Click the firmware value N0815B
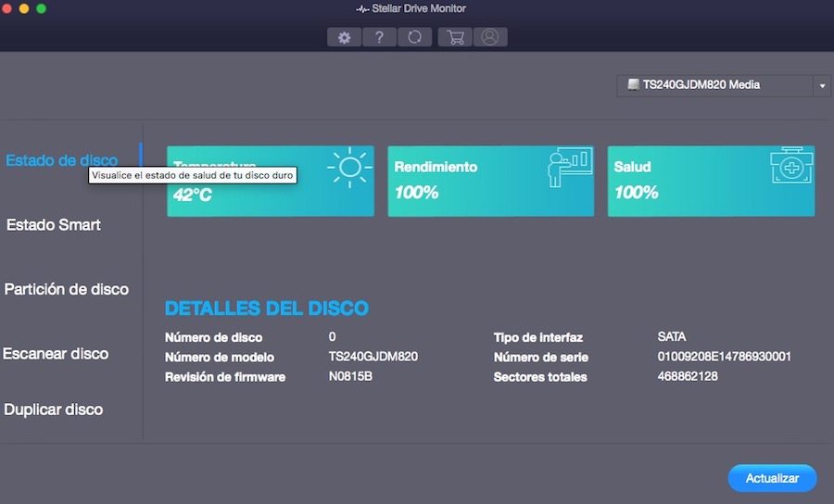This screenshot has width=834, height=504. [x=350, y=376]
